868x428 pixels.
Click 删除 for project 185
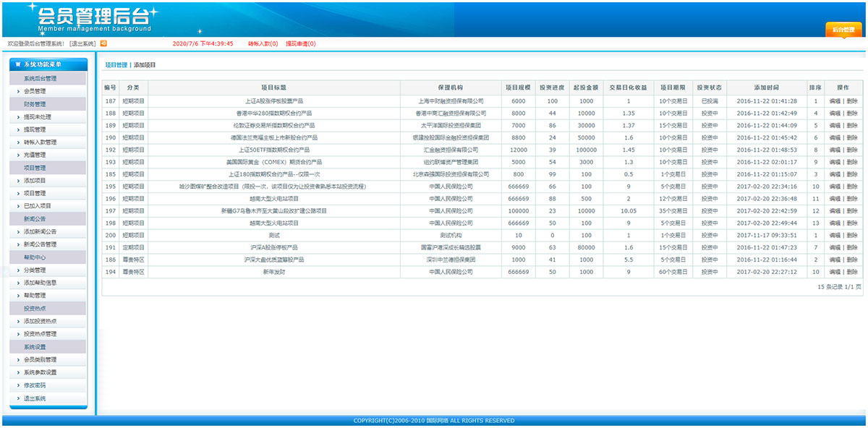point(852,174)
